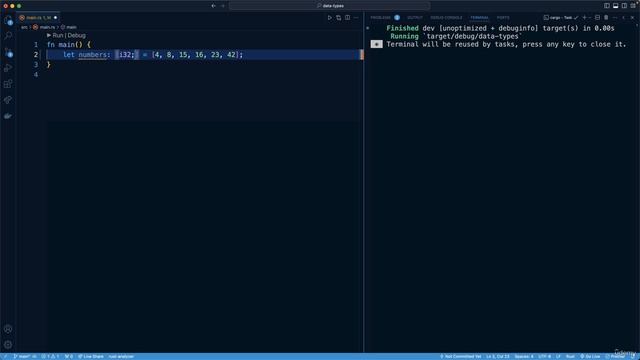Screen dimensions: 640x360
Task: Change end-of-line sequence LF
Action: 558,356
